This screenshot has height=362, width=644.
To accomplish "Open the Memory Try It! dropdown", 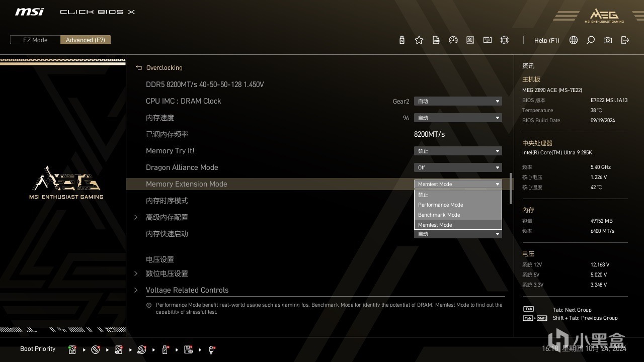I will point(458,151).
